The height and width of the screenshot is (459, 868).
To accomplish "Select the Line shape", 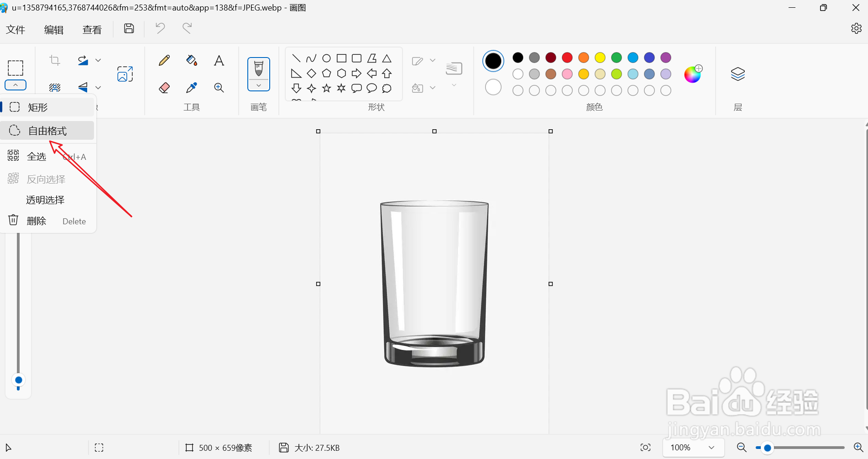I will (x=296, y=58).
